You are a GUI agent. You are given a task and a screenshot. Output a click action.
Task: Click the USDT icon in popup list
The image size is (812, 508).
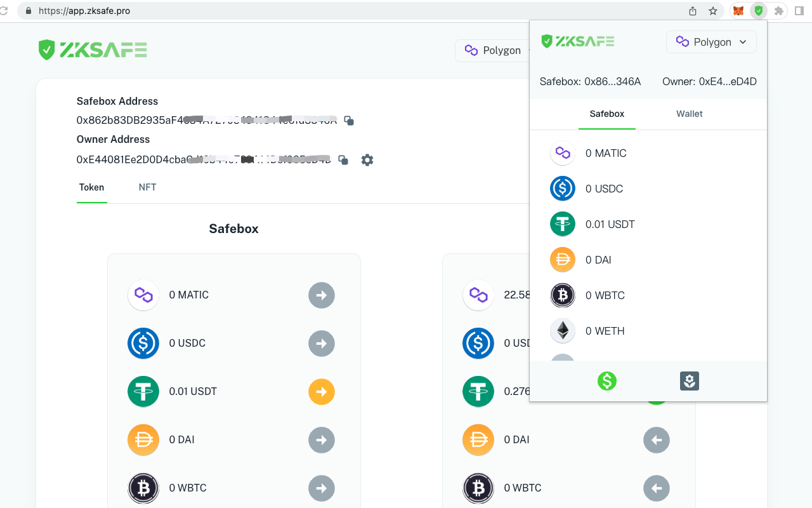click(x=563, y=224)
